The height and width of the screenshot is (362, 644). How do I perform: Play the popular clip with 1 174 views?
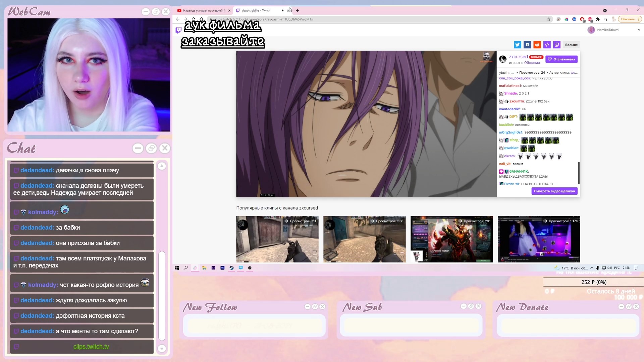tap(539, 239)
